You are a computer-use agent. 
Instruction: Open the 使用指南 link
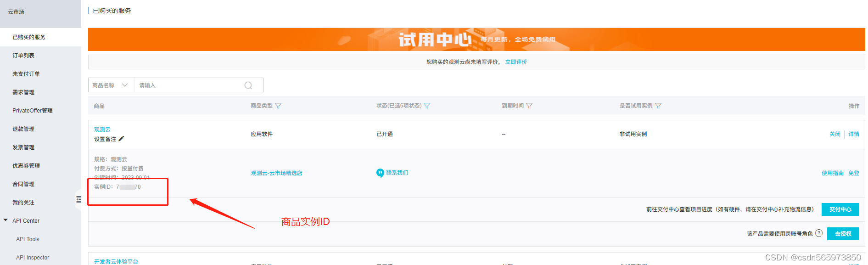coord(833,173)
